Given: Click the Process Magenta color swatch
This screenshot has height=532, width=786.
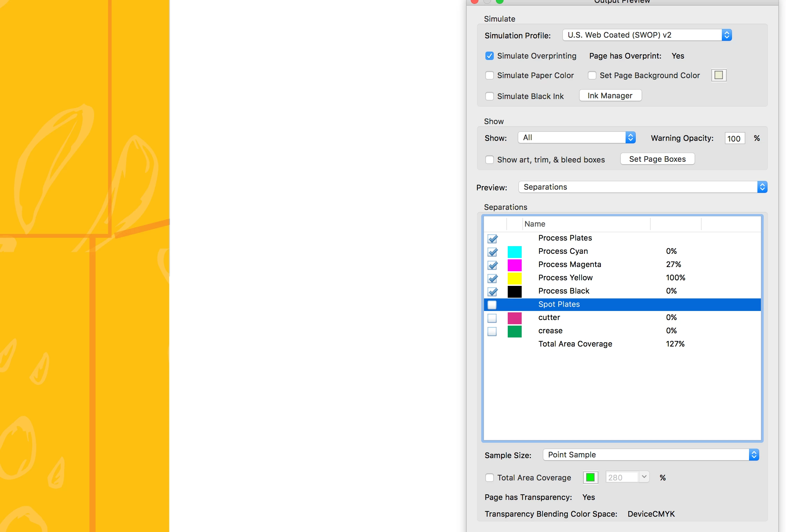Looking at the screenshot, I should [514, 265].
